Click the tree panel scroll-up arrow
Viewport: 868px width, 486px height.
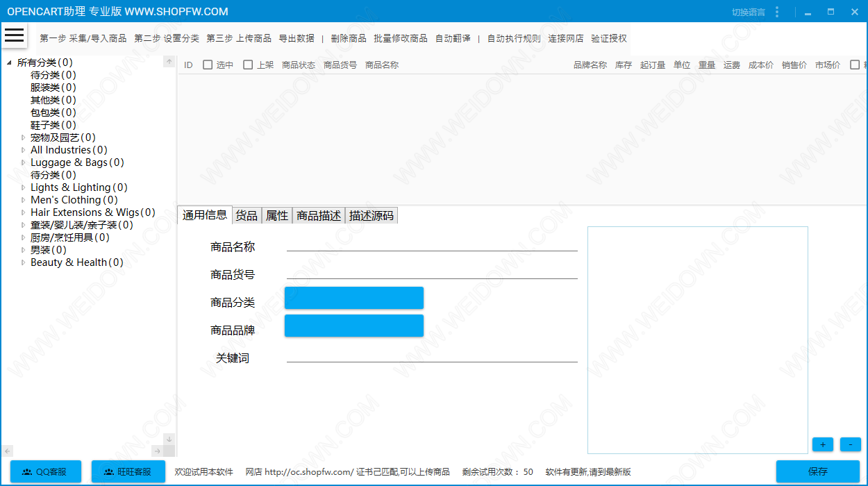pos(169,62)
